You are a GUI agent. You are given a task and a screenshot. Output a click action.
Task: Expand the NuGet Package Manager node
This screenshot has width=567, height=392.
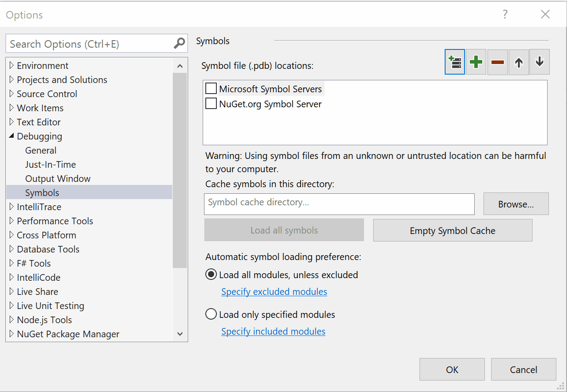(x=11, y=334)
